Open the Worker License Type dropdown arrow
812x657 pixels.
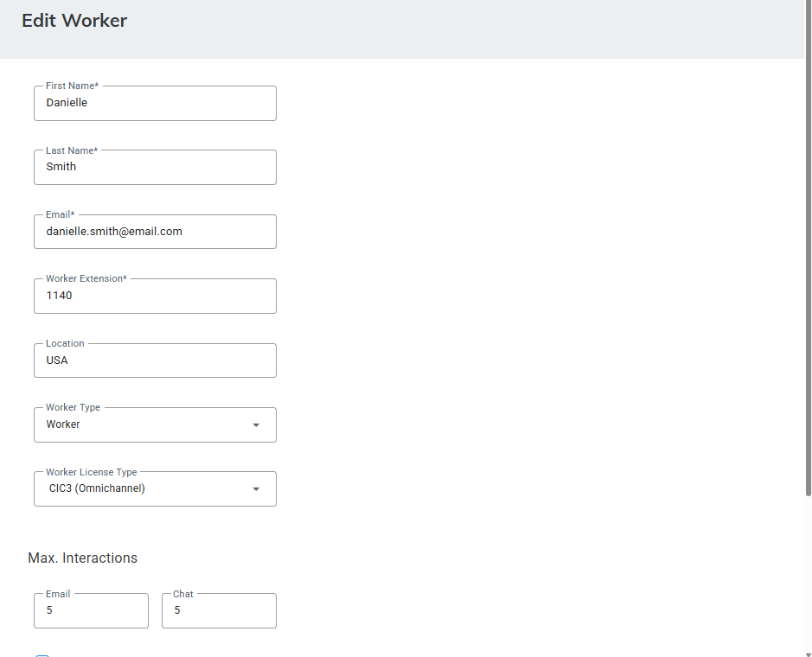point(256,489)
